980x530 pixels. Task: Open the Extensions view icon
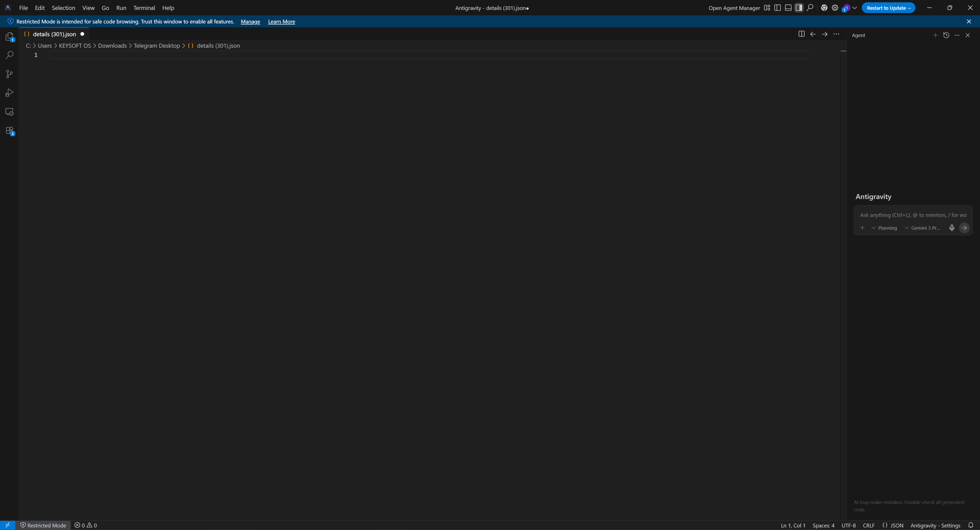(9, 131)
